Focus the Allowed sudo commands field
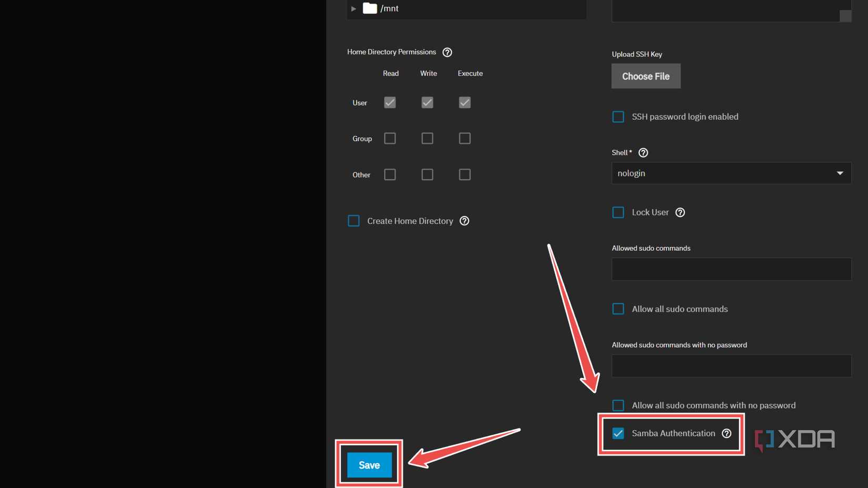 pyautogui.click(x=731, y=269)
